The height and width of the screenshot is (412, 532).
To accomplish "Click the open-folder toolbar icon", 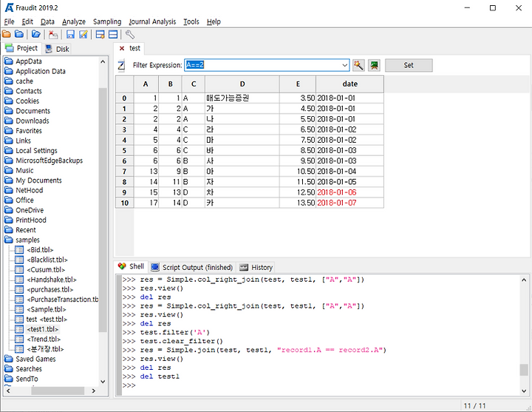I will [x=36, y=34].
